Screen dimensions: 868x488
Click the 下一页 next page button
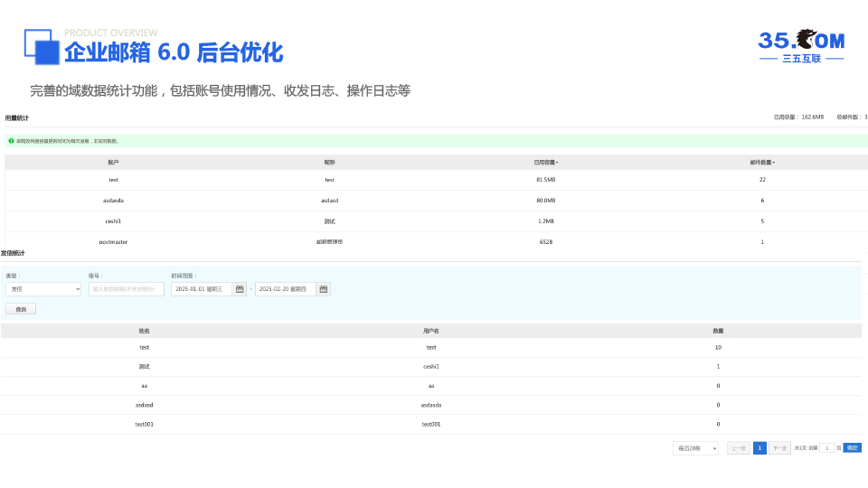pyautogui.click(x=779, y=448)
